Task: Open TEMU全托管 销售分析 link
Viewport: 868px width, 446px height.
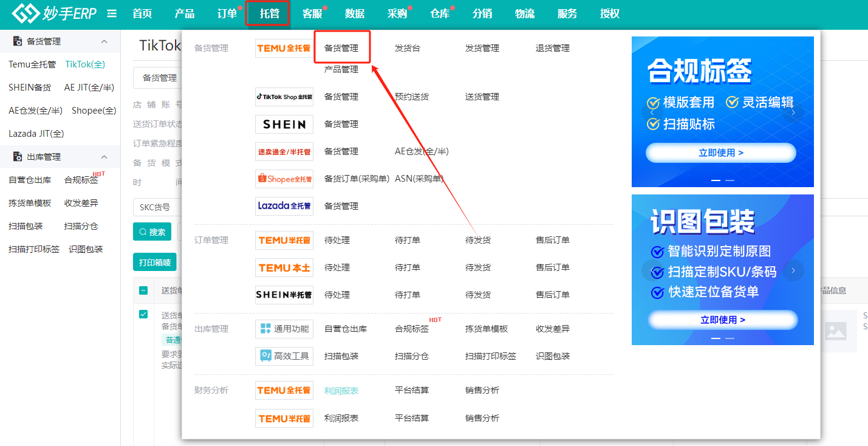Action: click(482, 391)
